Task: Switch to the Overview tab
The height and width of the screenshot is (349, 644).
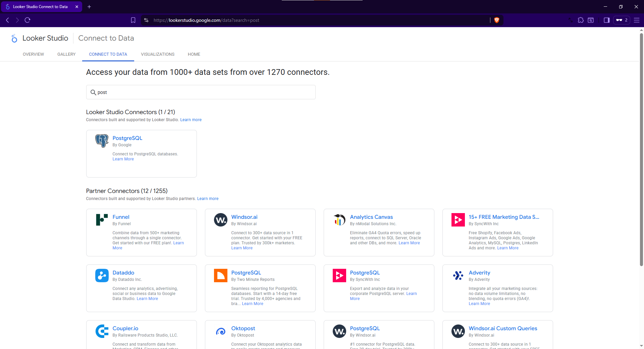Action: coord(33,54)
